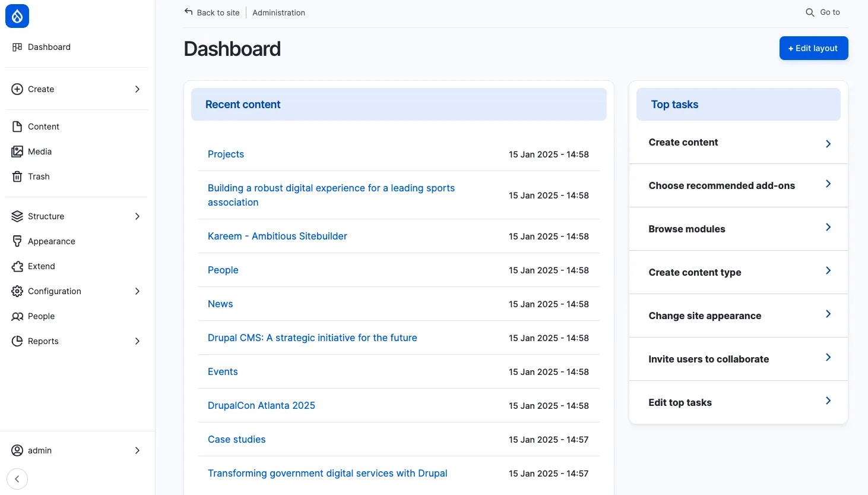This screenshot has width=868, height=495.
Task: Open the Projects content link
Action: pyautogui.click(x=226, y=154)
